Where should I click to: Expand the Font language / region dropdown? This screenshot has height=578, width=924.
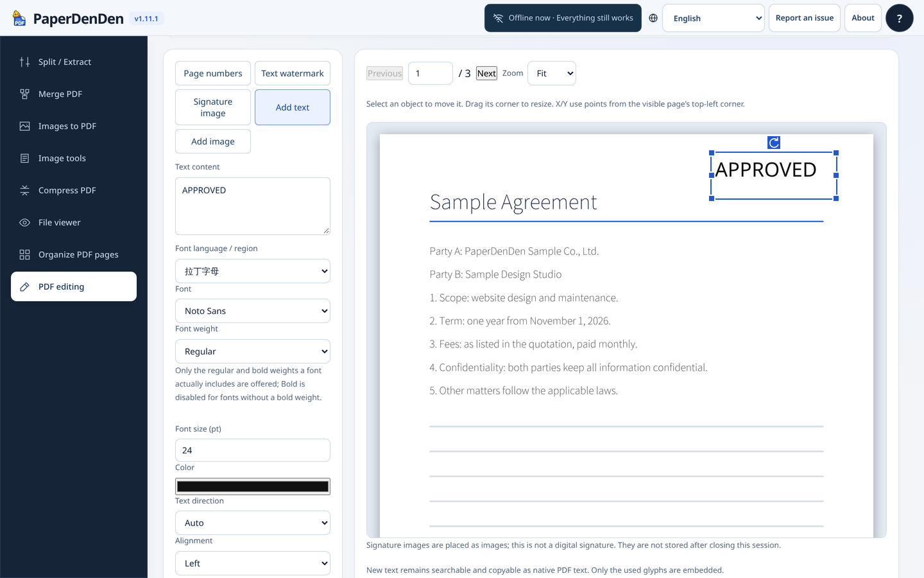click(x=253, y=271)
